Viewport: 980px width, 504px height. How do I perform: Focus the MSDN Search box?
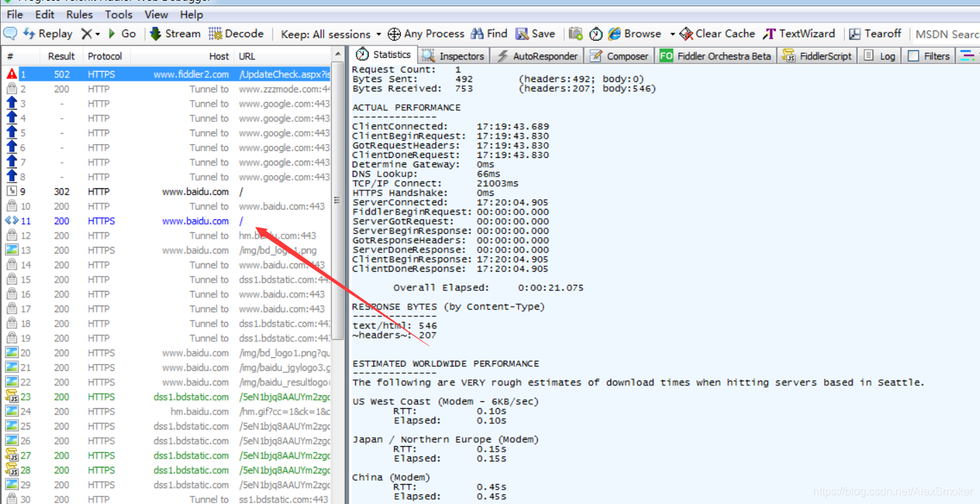click(946, 34)
